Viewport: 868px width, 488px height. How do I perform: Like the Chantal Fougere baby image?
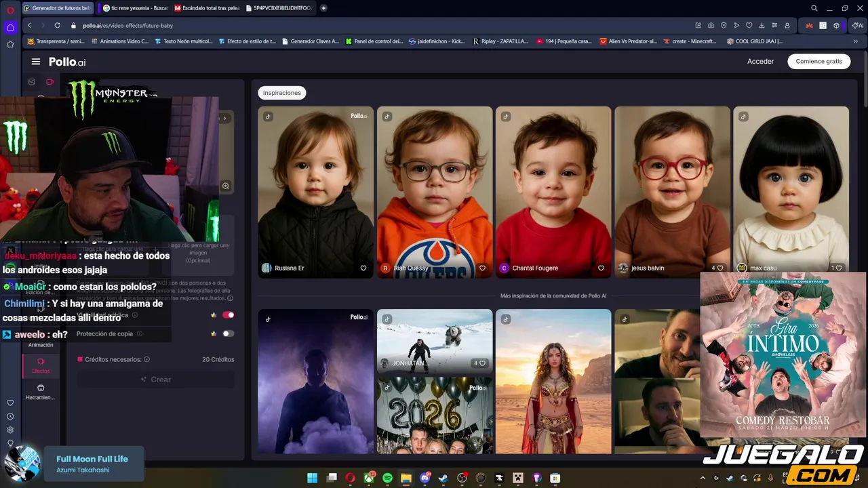click(x=601, y=268)
